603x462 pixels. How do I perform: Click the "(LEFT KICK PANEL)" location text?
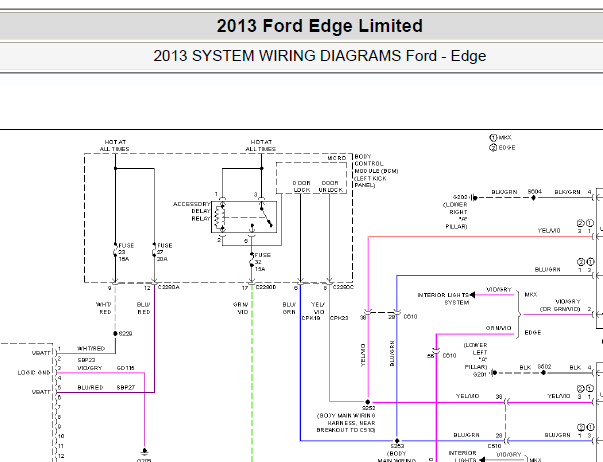pos(370,182)
